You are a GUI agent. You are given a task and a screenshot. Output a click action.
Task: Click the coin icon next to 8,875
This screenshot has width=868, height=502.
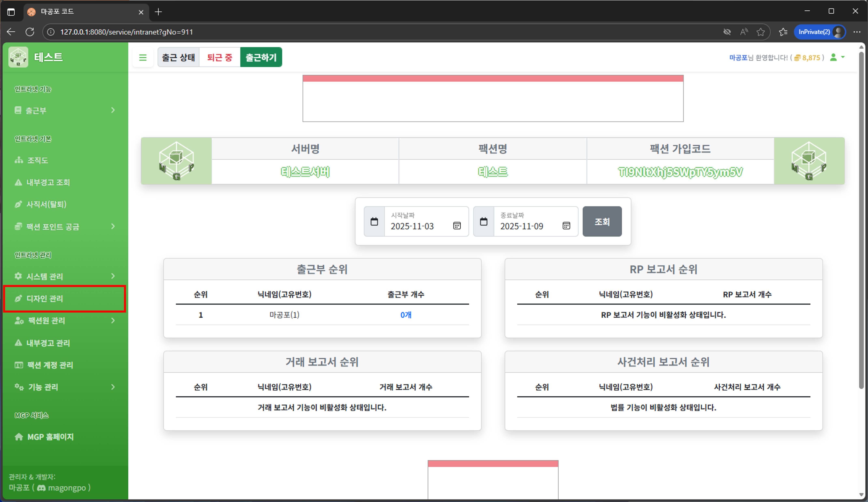[x=798, y=57]
